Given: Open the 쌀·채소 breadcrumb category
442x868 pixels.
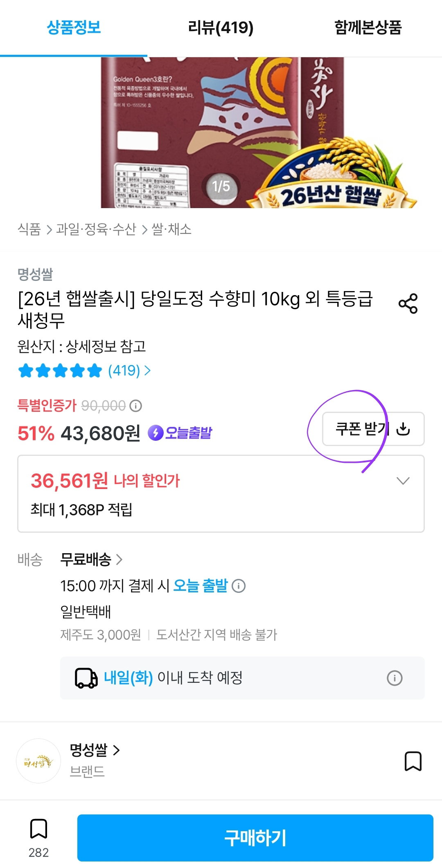Looking at the screenshot, I should coord(171,229).
